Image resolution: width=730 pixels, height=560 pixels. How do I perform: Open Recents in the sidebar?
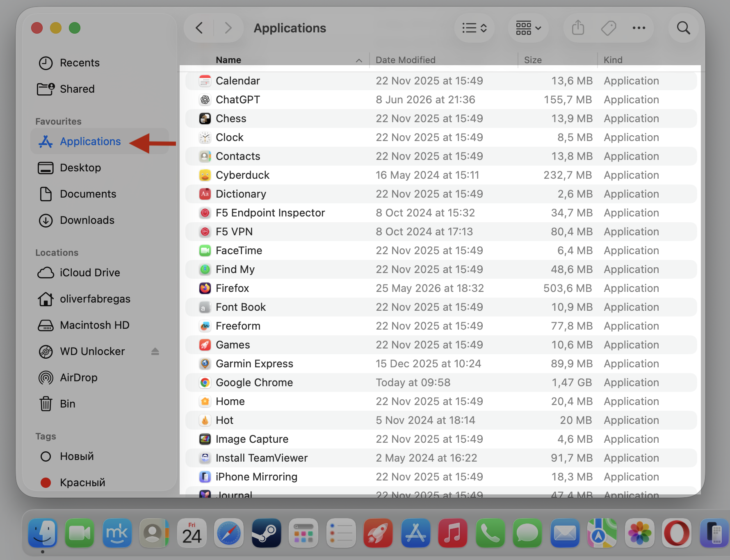100,63
